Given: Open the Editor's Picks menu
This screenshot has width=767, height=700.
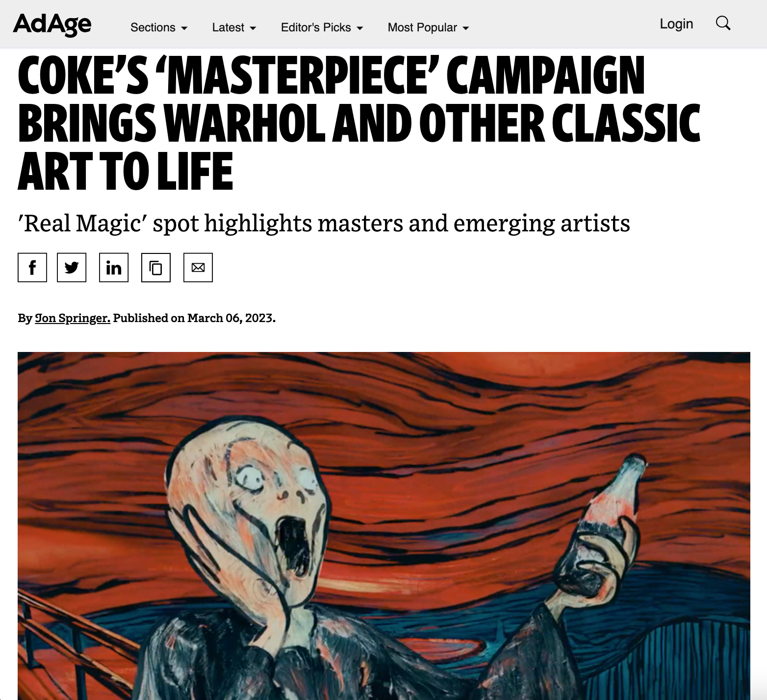Looking at the screenshot, I should 322,27.
